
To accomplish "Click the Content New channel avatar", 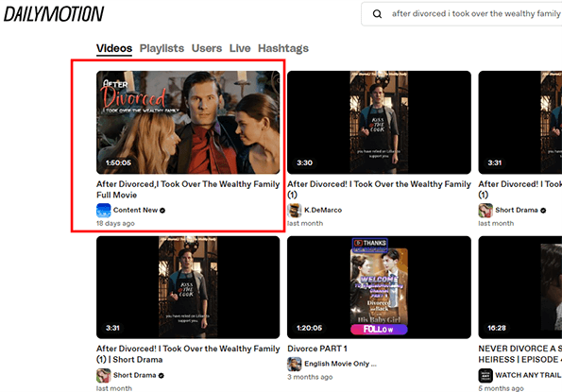I will coord(104,211).
